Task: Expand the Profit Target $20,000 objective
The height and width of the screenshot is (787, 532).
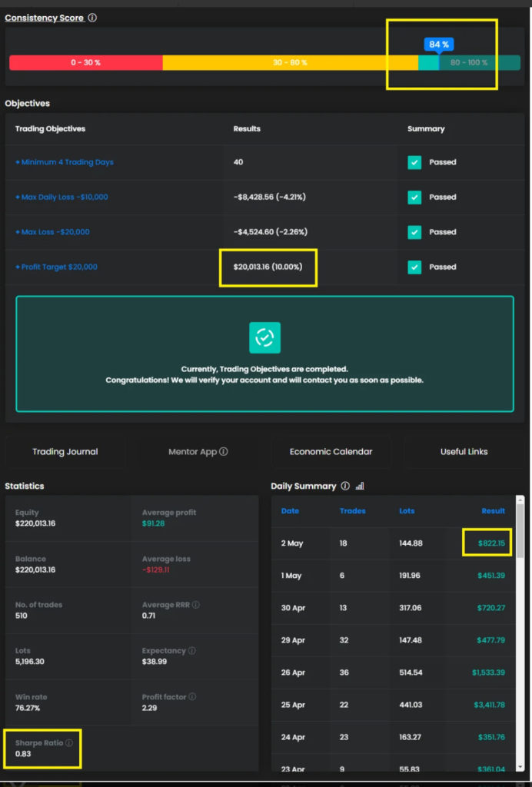Action: pos(56,267)
